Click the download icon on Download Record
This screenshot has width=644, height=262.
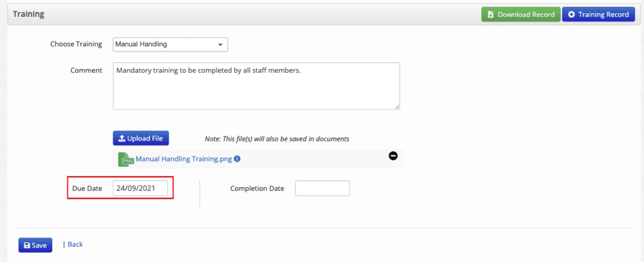[491, 14]
